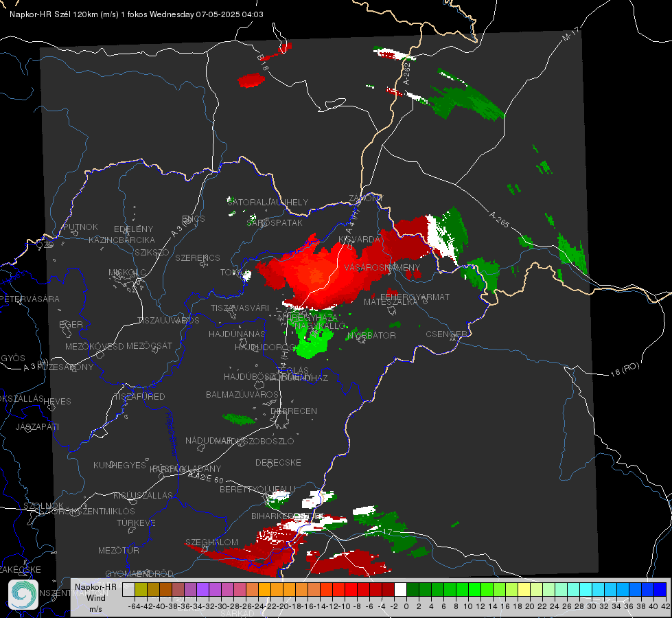Viewport: 672px width, 618px height.
Task: Click the white swatch between -2 and 0
Action: 400,590
